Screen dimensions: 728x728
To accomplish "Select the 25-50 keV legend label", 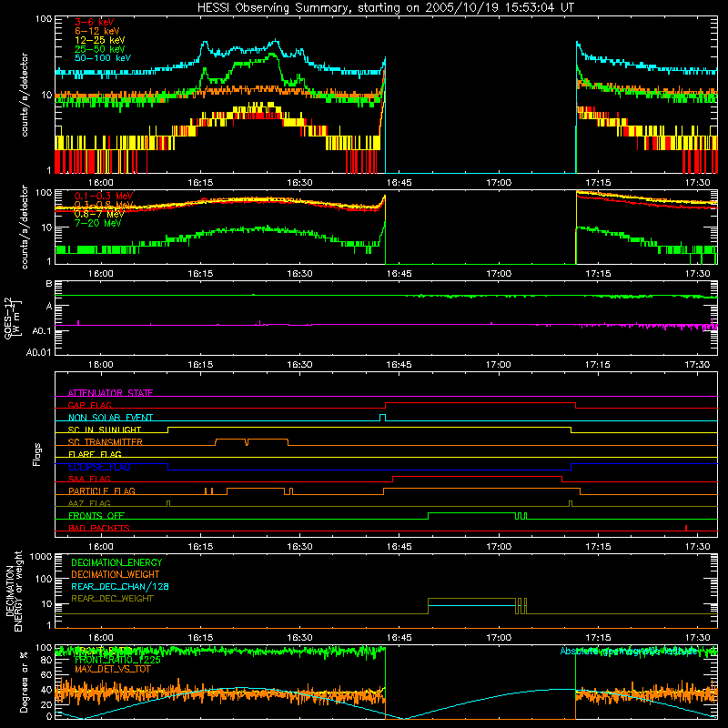I will pyautogui.click(x=100, y=49).
